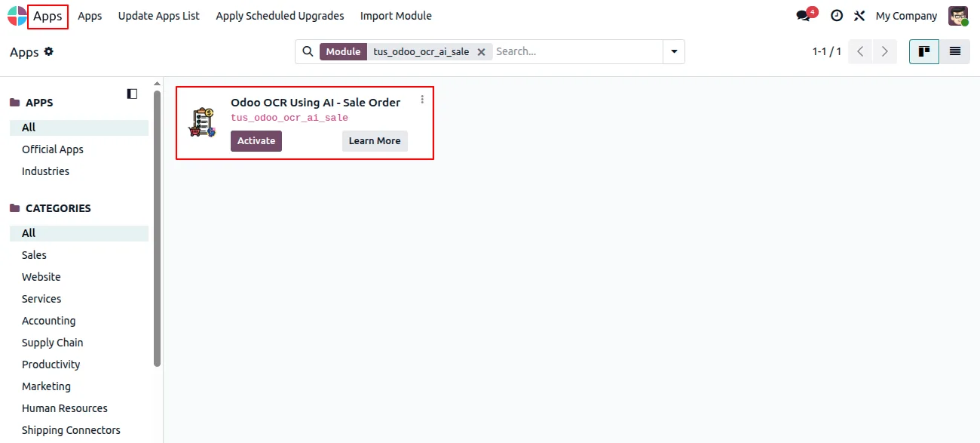Image resolution: width=980 pixels, height=443 pixels.
Task: Expand the search options dropdown arrow
Action: (x=674, y=51)
